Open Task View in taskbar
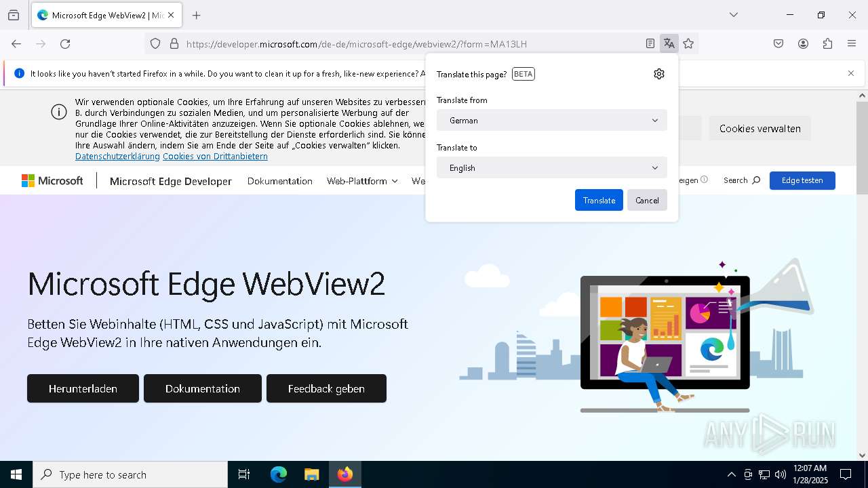The width and height of the screenshot is (868, 488). point(244,474)
